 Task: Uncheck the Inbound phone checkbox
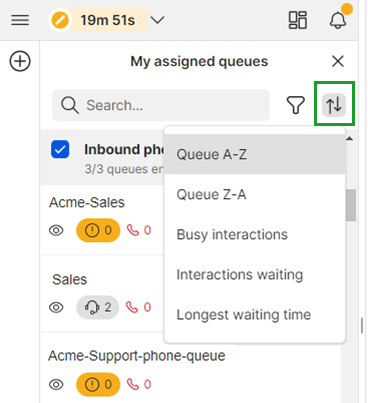(60, 149)
